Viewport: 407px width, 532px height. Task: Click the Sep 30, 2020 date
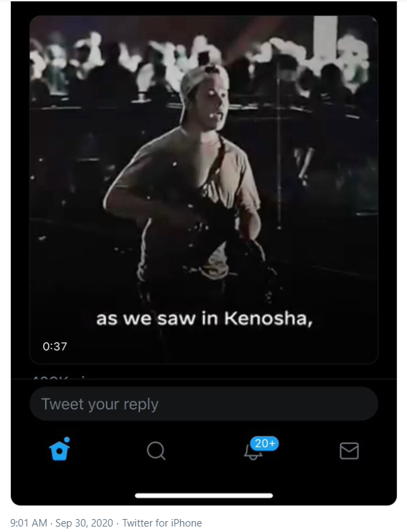[x=84, y=523]
